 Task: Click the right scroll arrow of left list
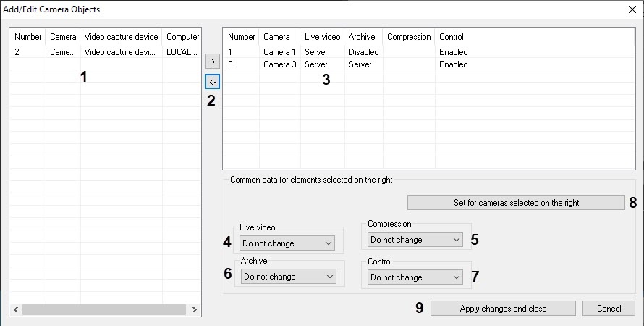[x=194, y=309]
